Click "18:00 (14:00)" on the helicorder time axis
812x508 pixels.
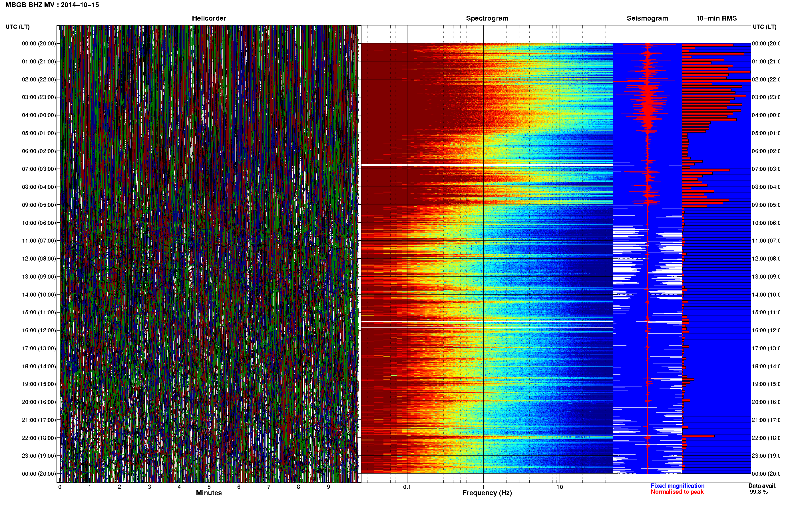click(x=39, y=367)
